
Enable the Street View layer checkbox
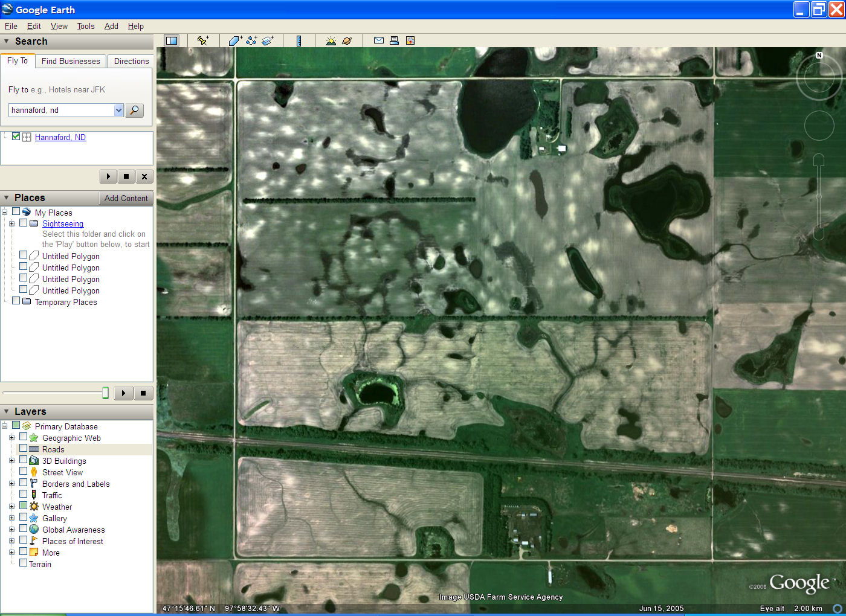point(23,471)
